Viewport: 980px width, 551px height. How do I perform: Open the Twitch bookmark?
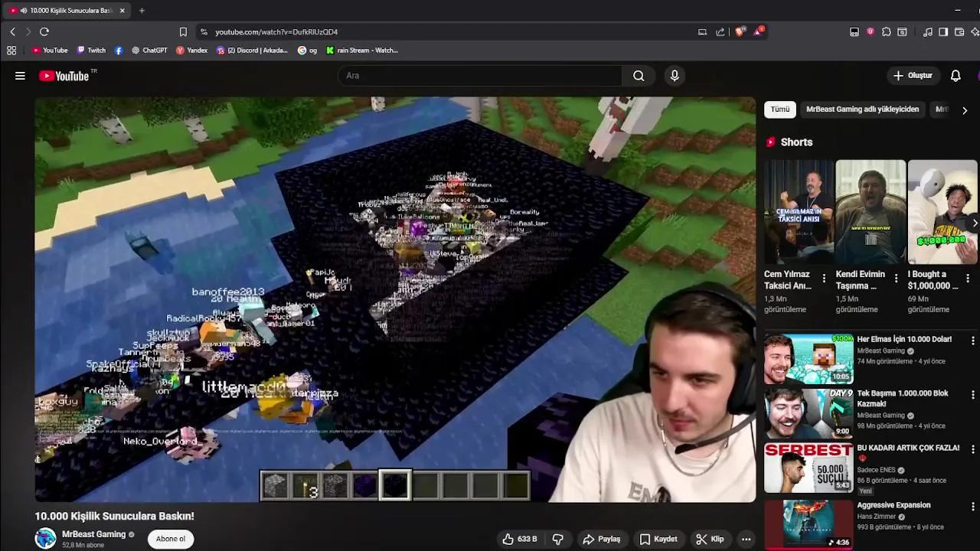point(91,51)
